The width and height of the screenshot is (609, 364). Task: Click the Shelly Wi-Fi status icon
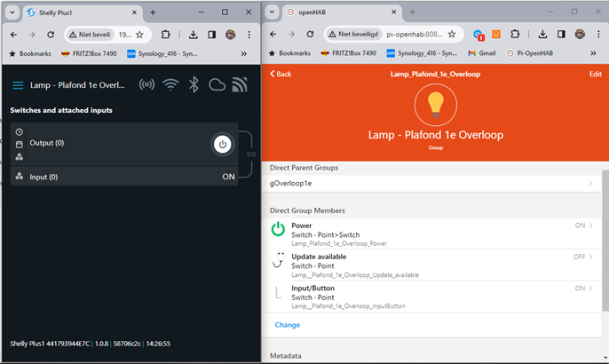click(x=170, y=85)
